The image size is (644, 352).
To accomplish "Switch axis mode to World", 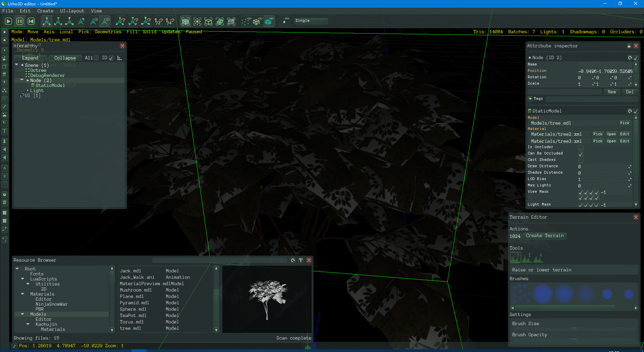I will tap(94, 21).
